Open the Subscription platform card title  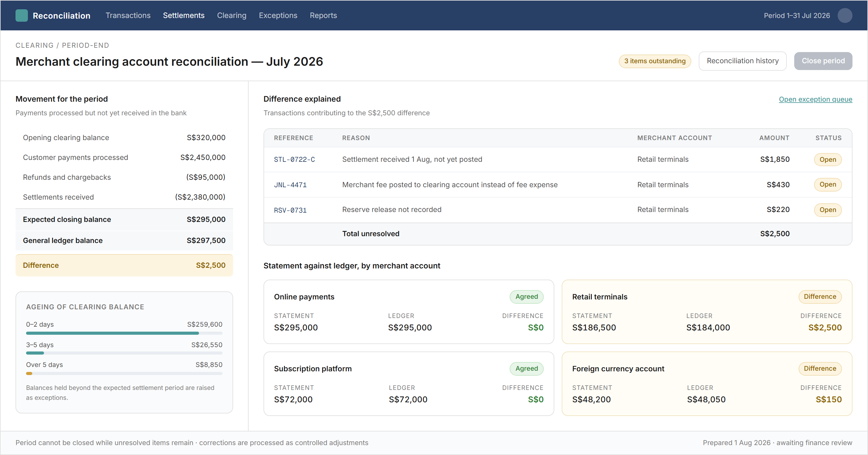[312, 369]
